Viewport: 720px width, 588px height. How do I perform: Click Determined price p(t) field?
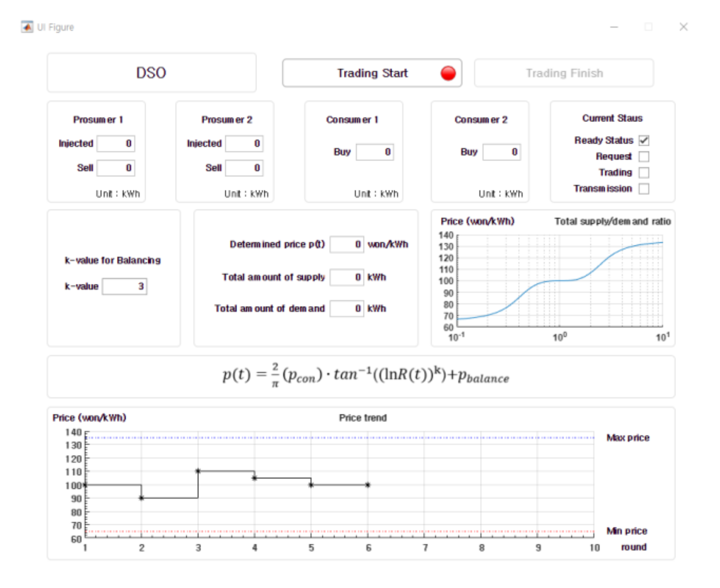(x=346, y=244)
